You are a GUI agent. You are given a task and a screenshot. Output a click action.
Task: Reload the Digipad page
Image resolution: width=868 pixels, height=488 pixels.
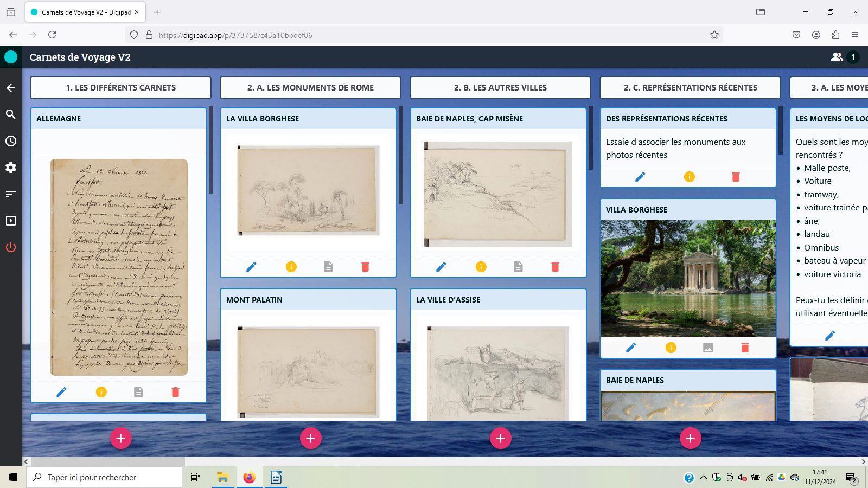click(52, 35)
